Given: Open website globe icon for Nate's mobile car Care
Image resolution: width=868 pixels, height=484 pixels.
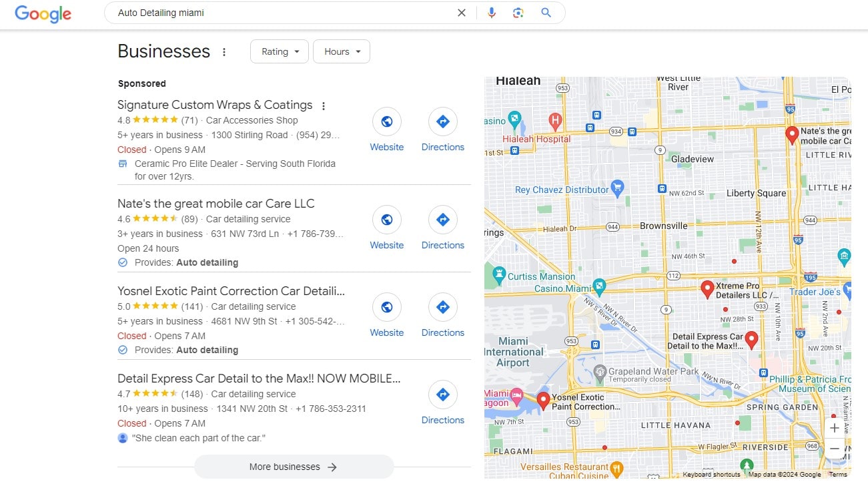Looking at the screenshot, I should coord(387,220).
